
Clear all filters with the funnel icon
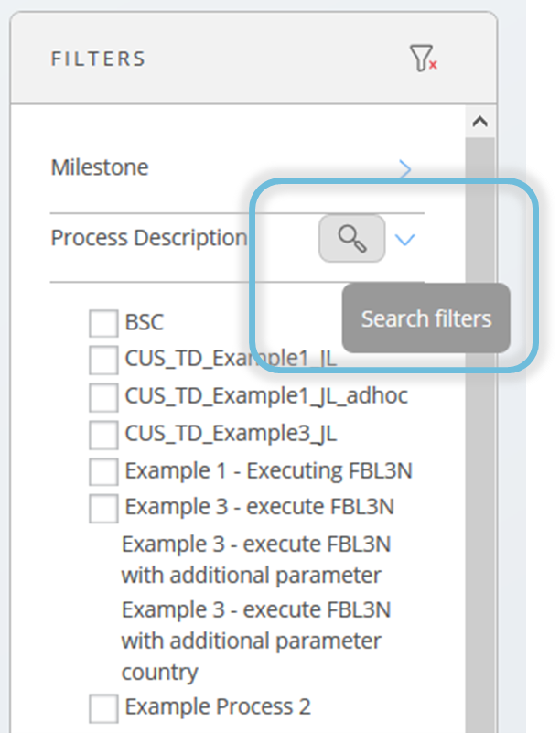[423, 59]
